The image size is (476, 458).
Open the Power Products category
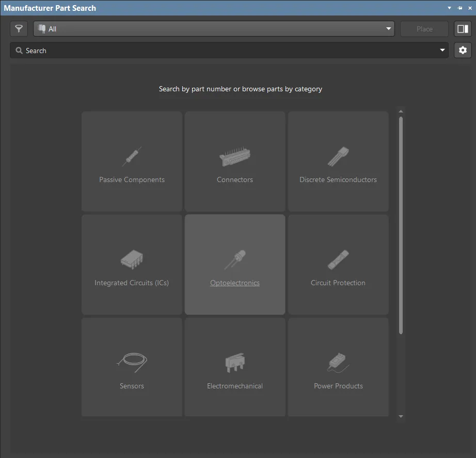(338, 363)
